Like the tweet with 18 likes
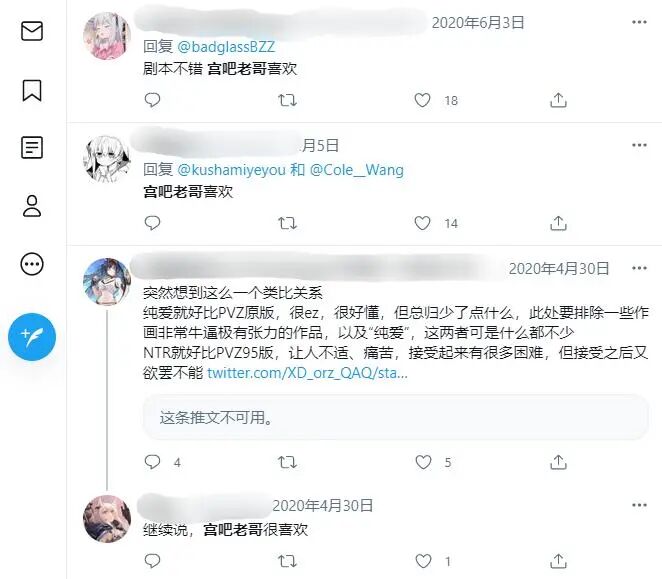The image size is (662, 579). (422, 100)
